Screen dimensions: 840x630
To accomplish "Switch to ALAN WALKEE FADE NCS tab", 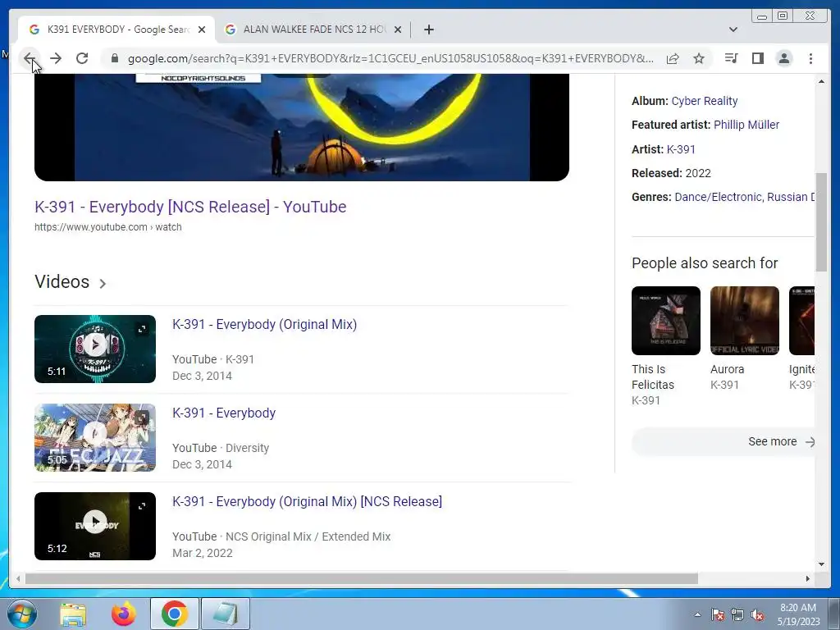I will click(313, 30).
